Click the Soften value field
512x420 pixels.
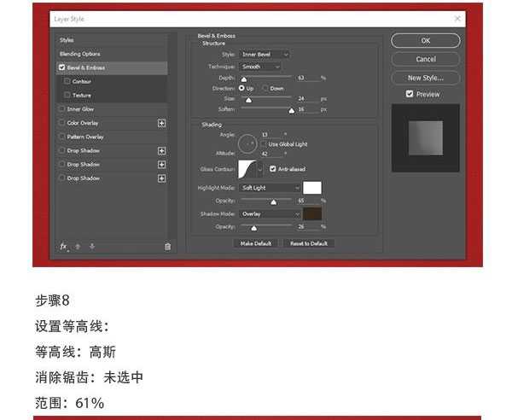(308, 109)
